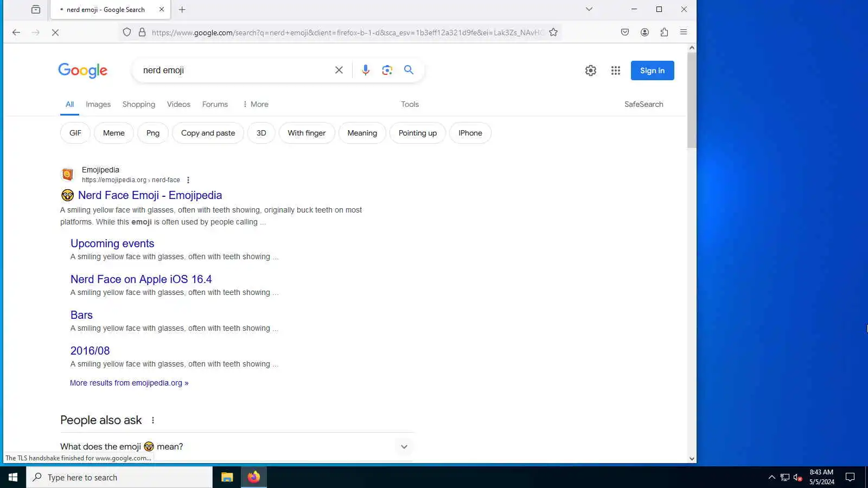This screenshot has height=488, width=868.
Task: Open People also ask options menu
Action: (153, 420)
